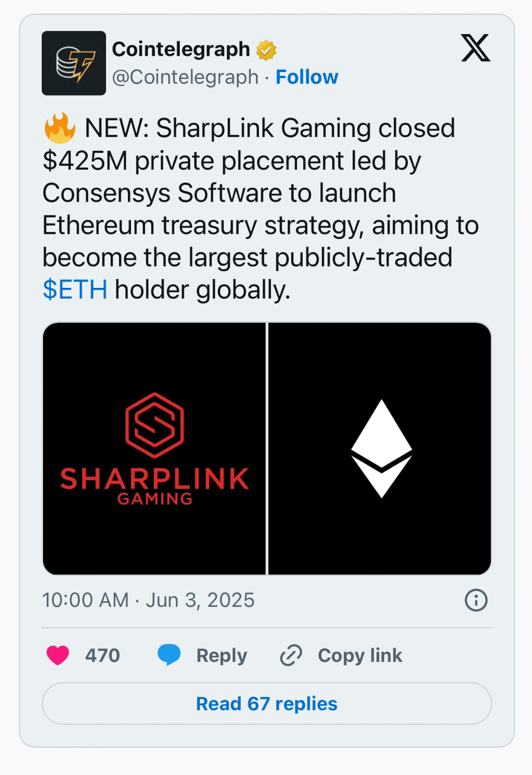Click the Copy link text

pyautogui.click(x=360, y=655)
